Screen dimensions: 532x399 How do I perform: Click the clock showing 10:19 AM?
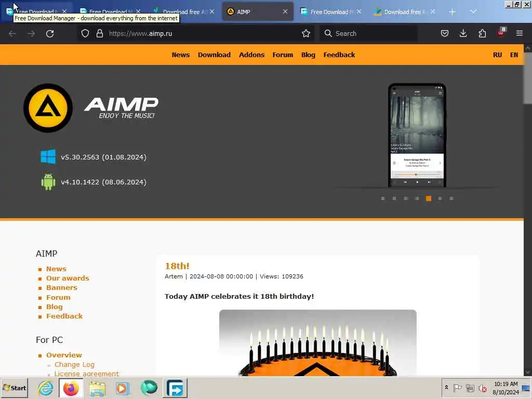tap(506, 388)
